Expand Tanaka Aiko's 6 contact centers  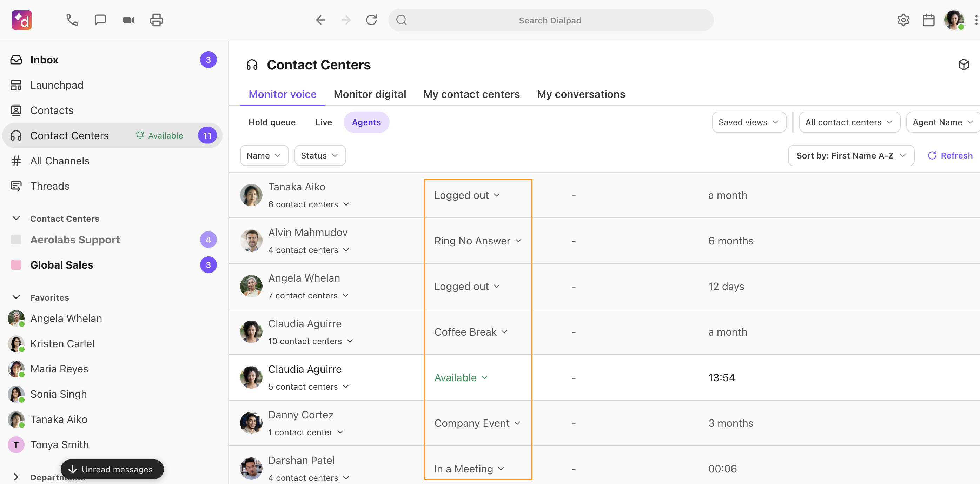coord(309,204)
